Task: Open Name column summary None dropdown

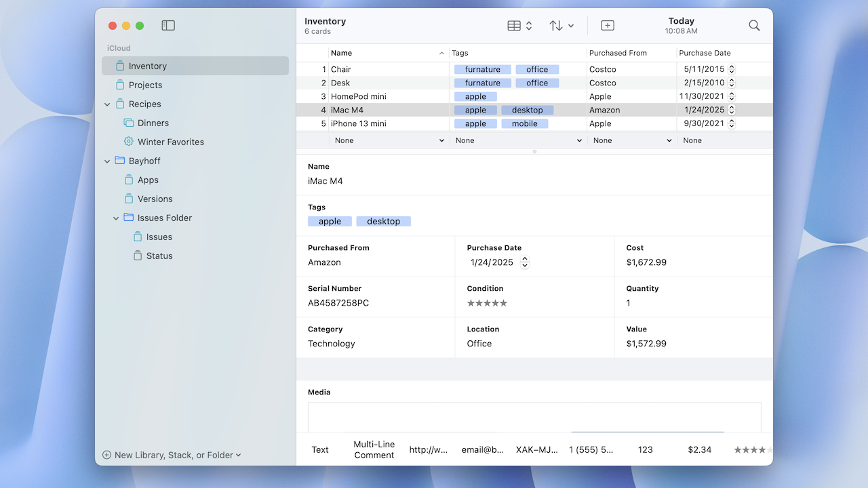Action: (389, 140)
